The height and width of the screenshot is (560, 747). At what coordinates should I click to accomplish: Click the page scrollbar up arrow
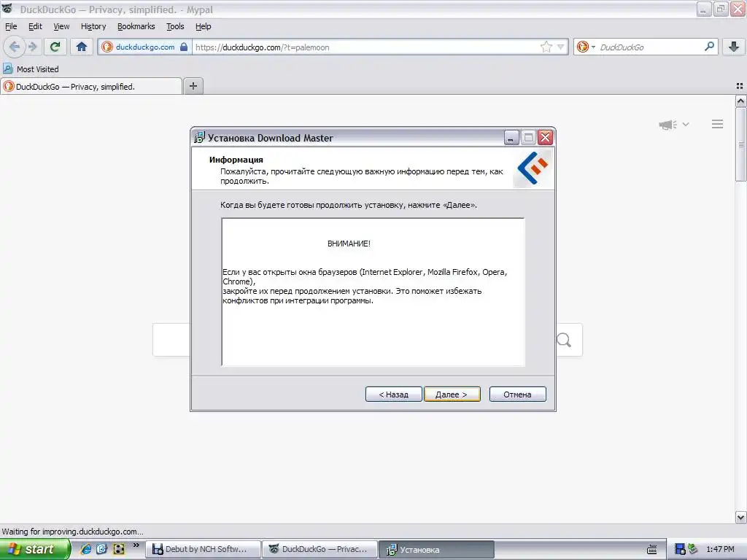click(x=740, y=101)
